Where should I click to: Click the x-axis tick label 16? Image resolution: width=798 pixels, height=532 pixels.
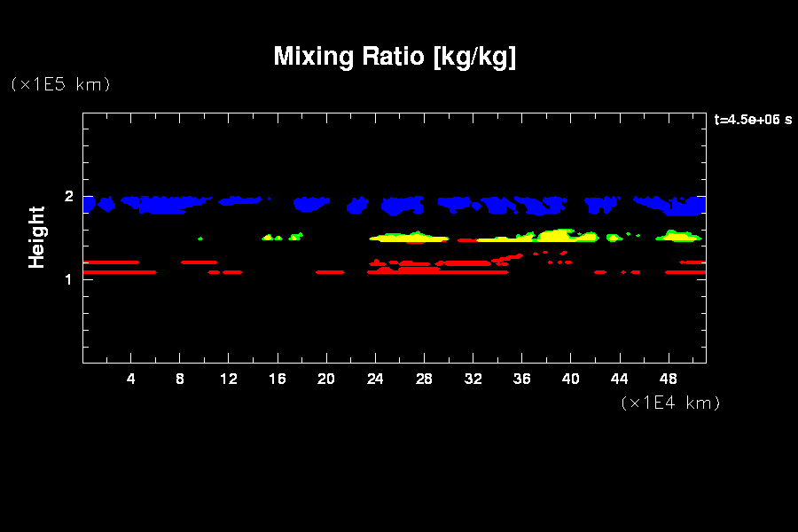(x=278, y=379)
